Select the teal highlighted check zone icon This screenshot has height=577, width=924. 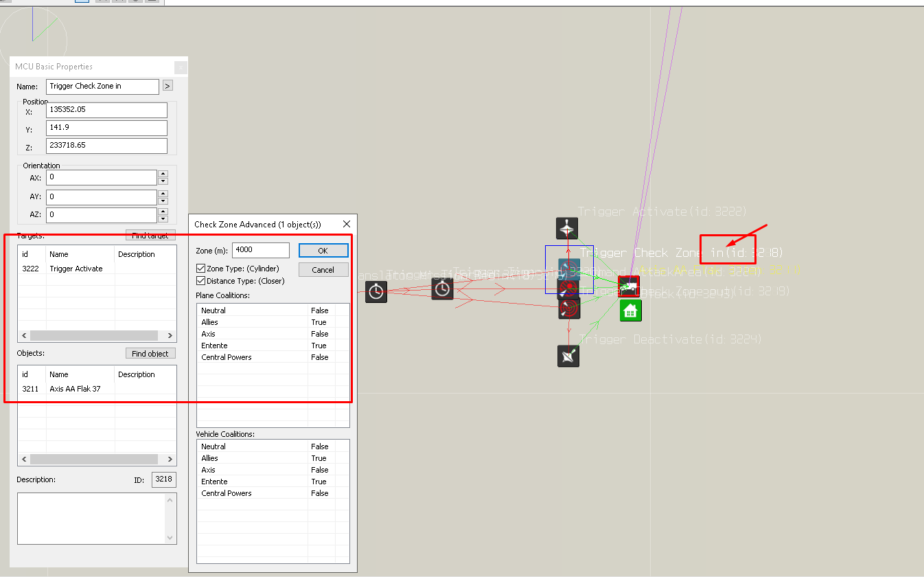(569, 269)
